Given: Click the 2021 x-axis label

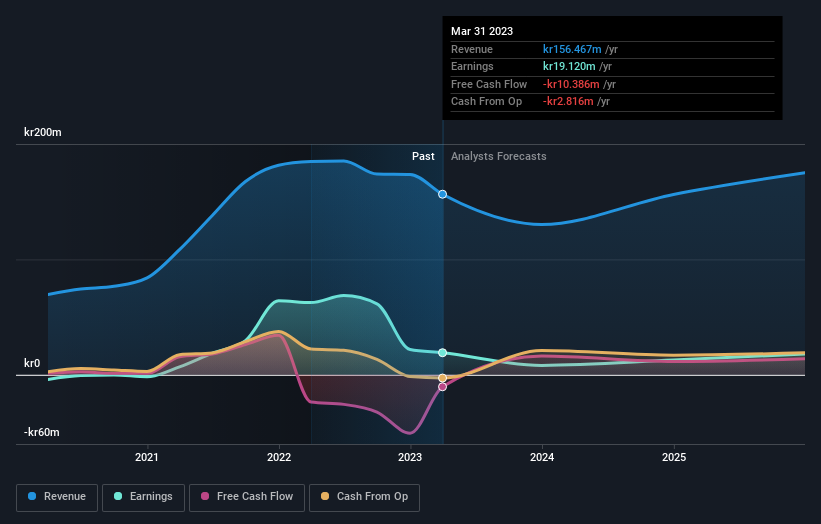Looking at the screenshot, I should click(x=147, y=458).
